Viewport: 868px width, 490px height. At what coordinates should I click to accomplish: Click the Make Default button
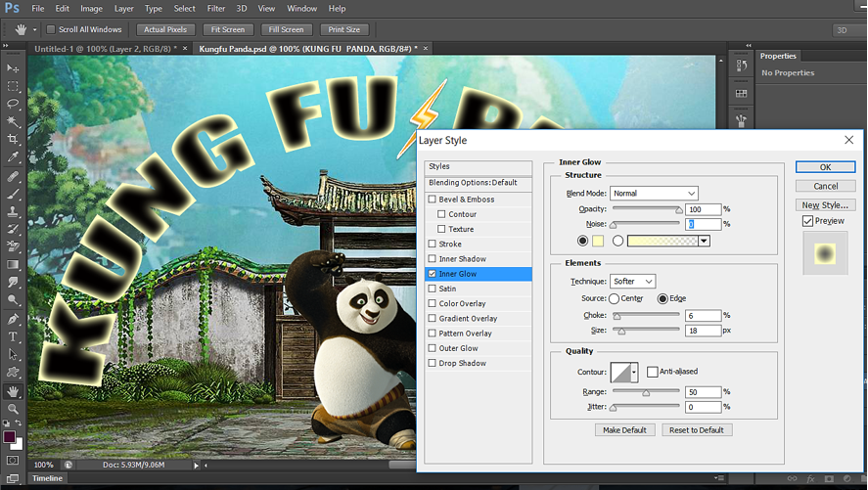(x=625, y=430)
